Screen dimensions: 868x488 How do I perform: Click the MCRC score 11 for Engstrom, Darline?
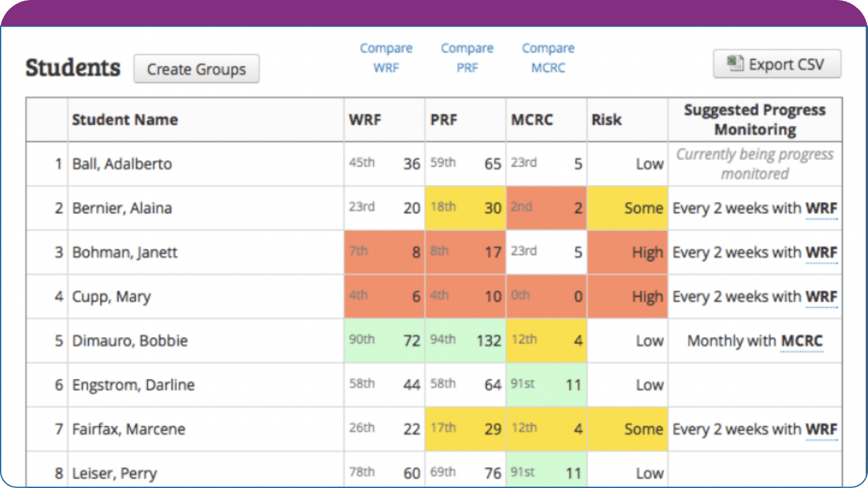573,385
